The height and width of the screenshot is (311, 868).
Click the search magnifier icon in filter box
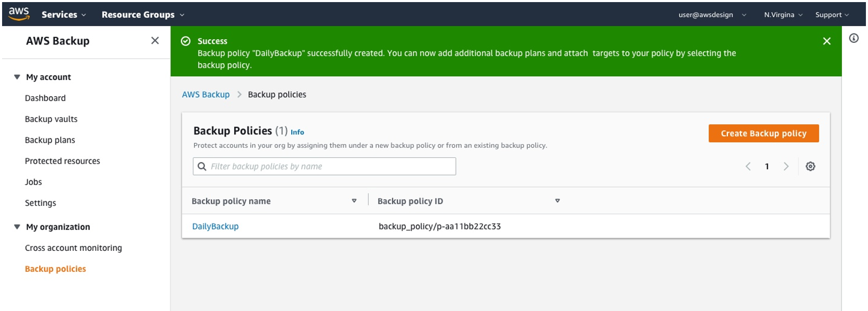click(x=202, y=166)
